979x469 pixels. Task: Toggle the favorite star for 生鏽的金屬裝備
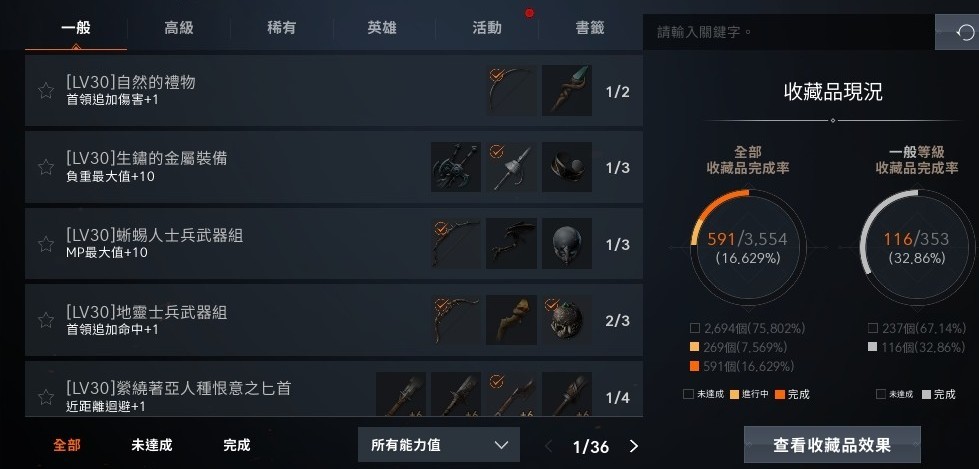click(46, 167)
